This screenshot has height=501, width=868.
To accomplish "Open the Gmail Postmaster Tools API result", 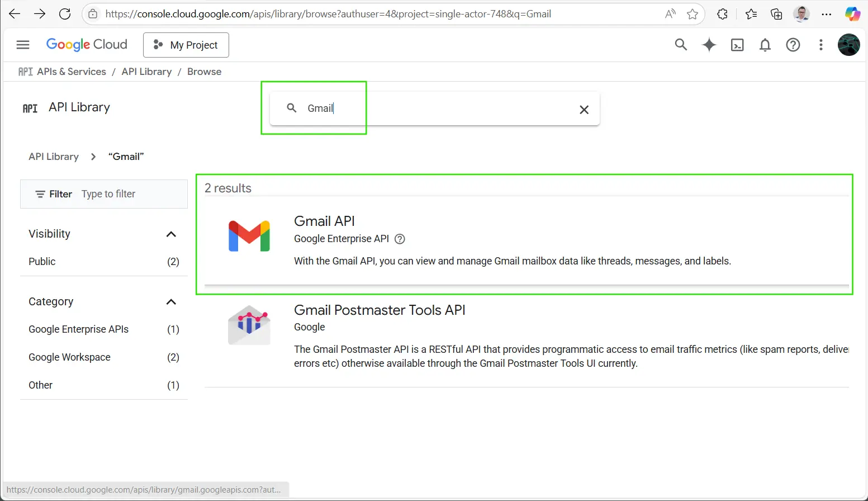I will [380, 310].
